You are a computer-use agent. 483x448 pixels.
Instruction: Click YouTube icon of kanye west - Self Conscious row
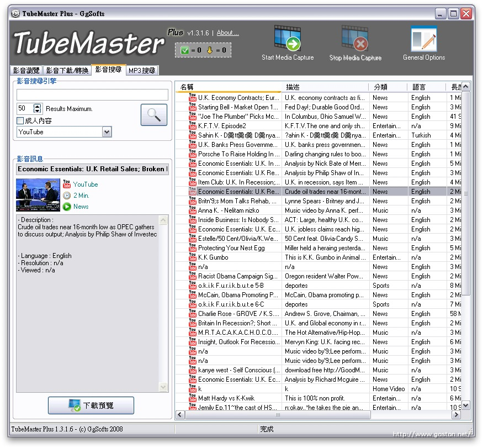pos(193,370)
